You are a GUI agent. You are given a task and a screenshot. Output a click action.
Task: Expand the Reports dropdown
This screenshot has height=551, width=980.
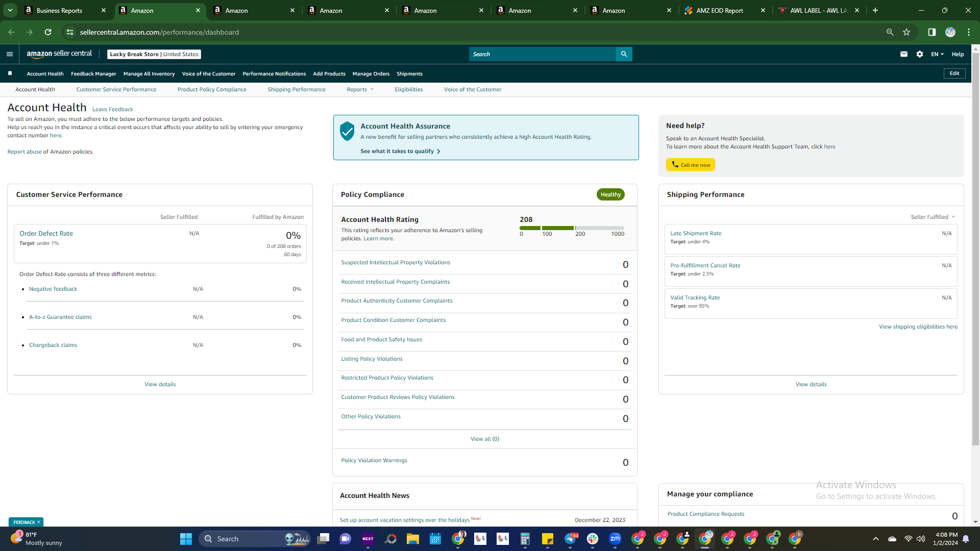360,89
